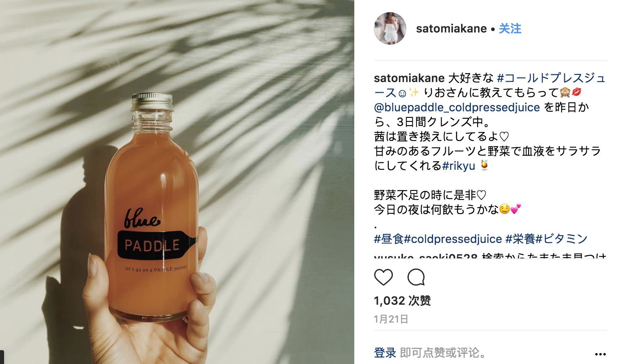620x364 pixels.
Task: Open the comment bubble icon
Action: 416,277
